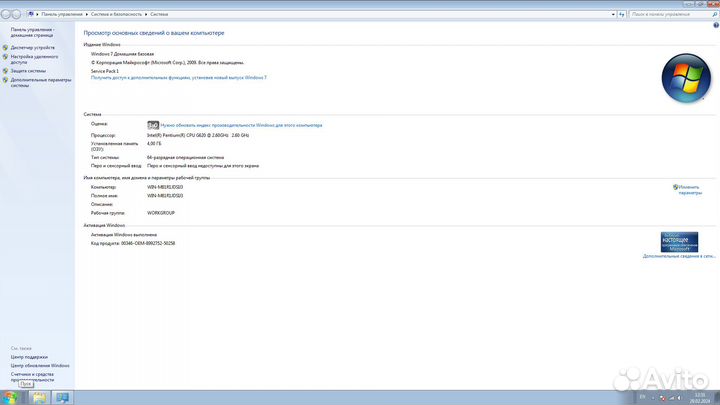The width and height of the screenshot is (720, 405).
Task: Click the shield icon beside 'Настройка удаленного доступа'
Action: 6,57
